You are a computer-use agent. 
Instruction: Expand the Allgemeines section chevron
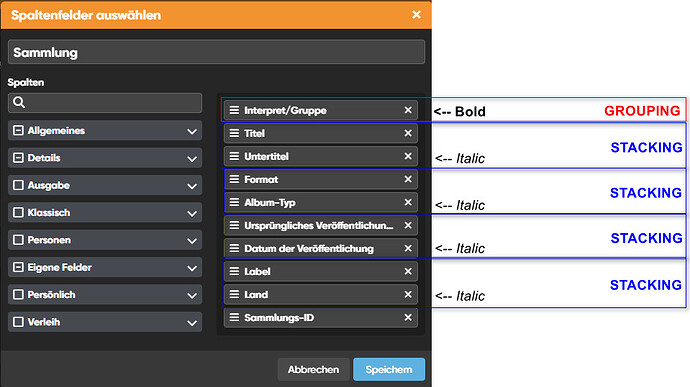192,131
